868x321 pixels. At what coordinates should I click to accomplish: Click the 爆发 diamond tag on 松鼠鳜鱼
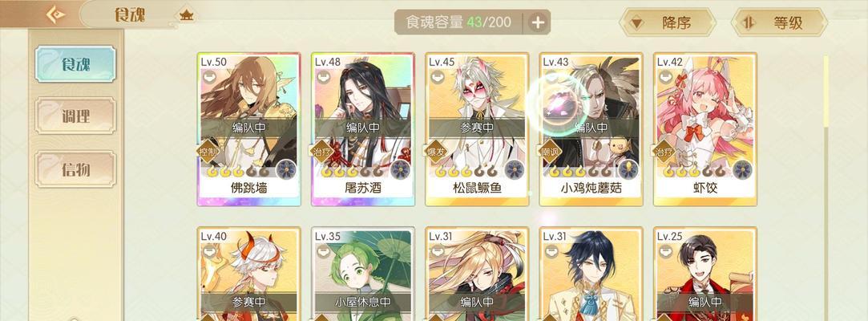(x=435, y=151)
